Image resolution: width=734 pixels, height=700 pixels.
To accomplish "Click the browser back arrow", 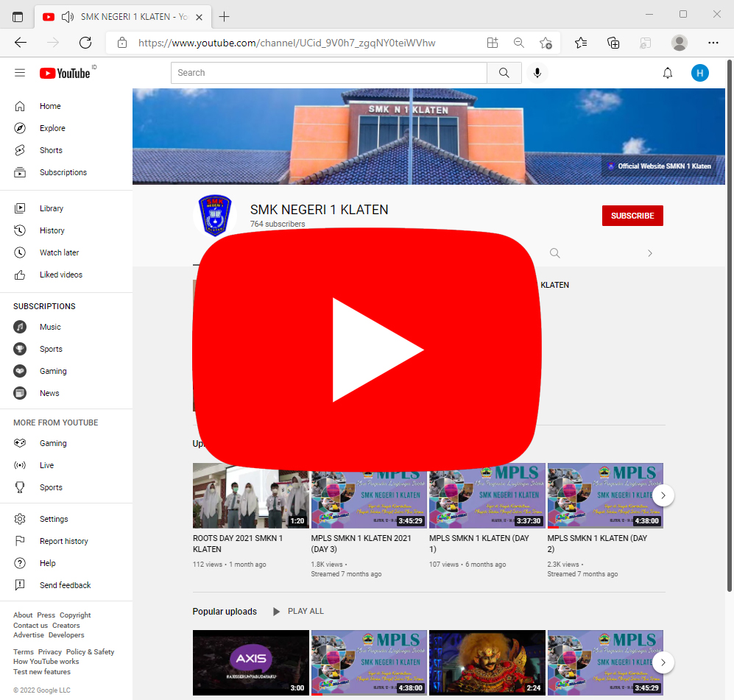I will click(21, 43).
